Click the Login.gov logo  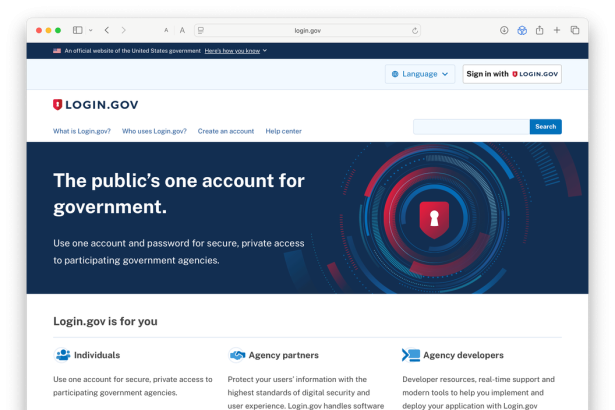click(x=96, y=105)
